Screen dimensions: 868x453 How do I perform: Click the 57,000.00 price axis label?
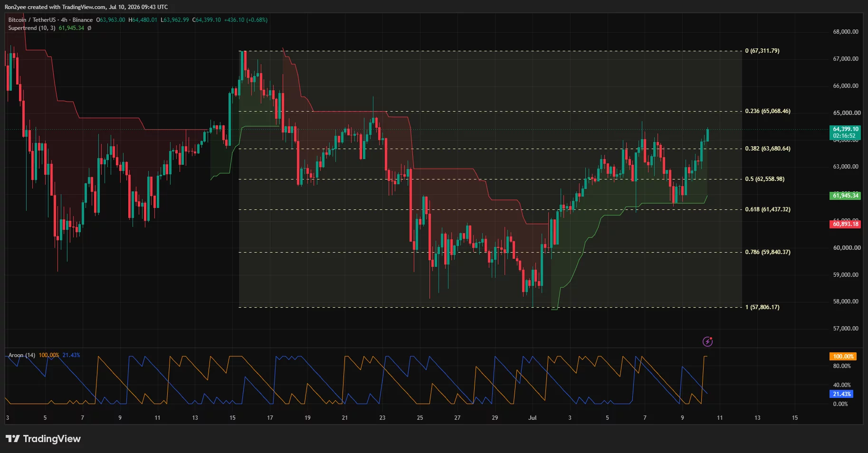point(846,329)
